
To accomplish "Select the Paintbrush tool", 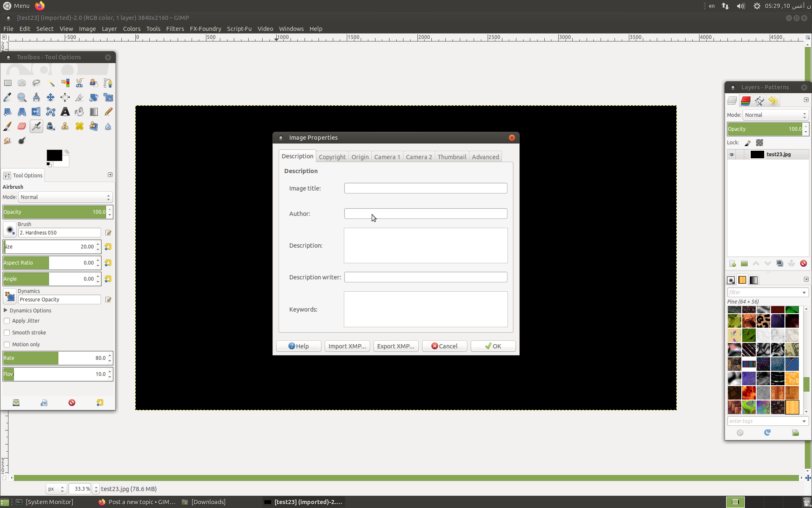I will pos(8,126).
